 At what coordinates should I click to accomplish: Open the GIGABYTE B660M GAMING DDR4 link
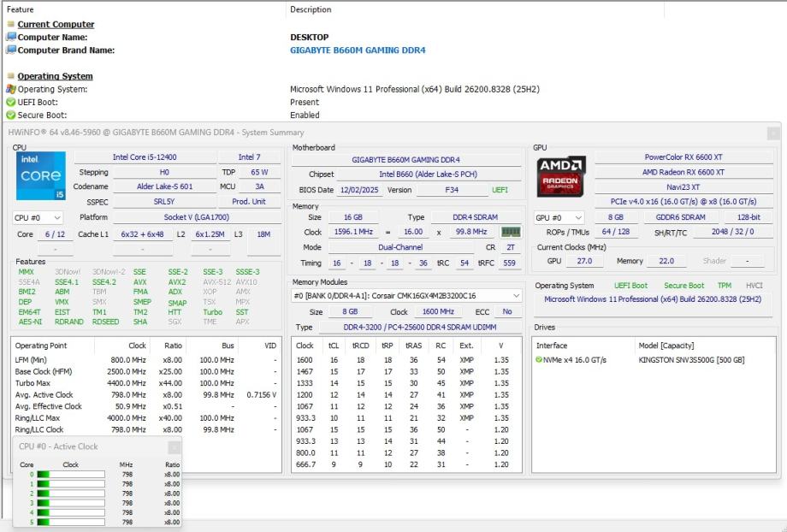(358, 50)
